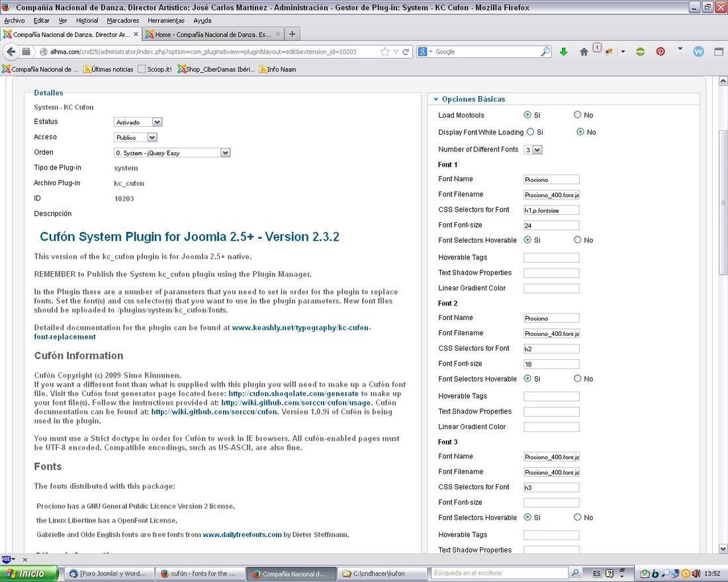Open the Acceso dropdown

coord(136,138)
